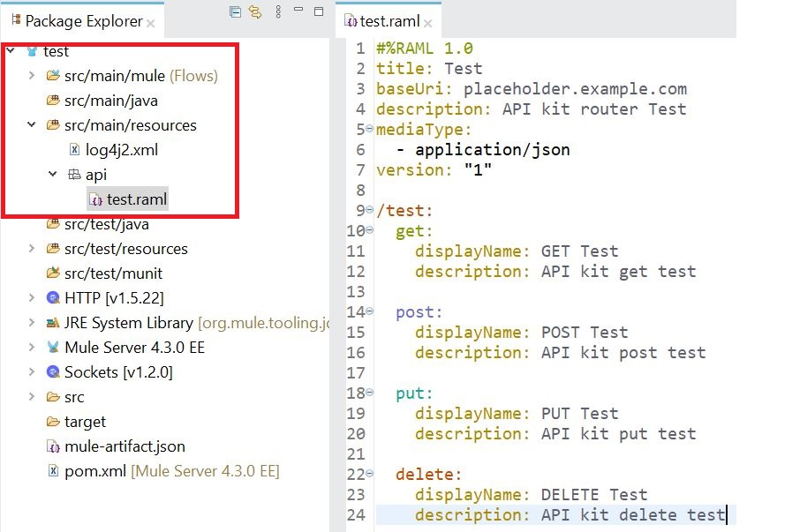Click the mule-artifact.json file icon
The image size is (800, 532).
[53, 446]
